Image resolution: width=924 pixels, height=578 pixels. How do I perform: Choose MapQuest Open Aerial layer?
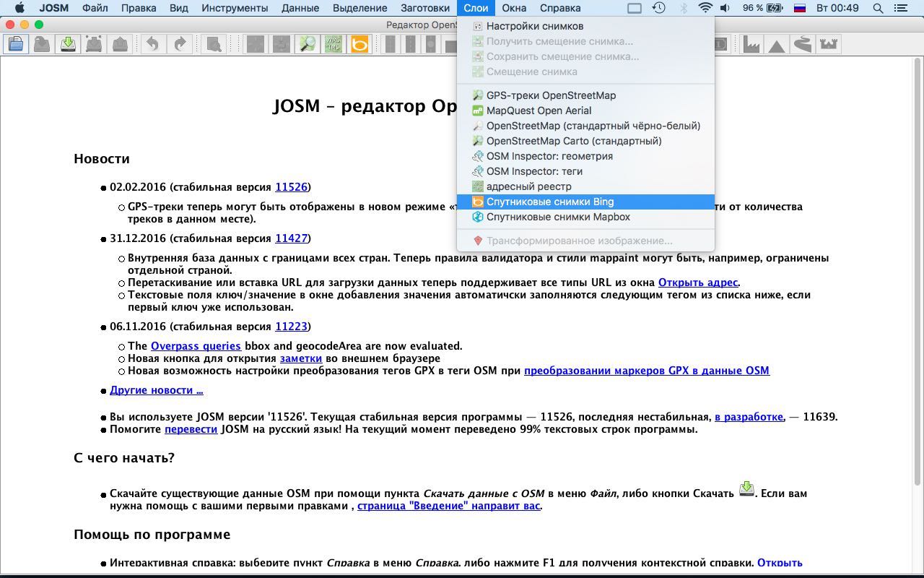[585, 111]
